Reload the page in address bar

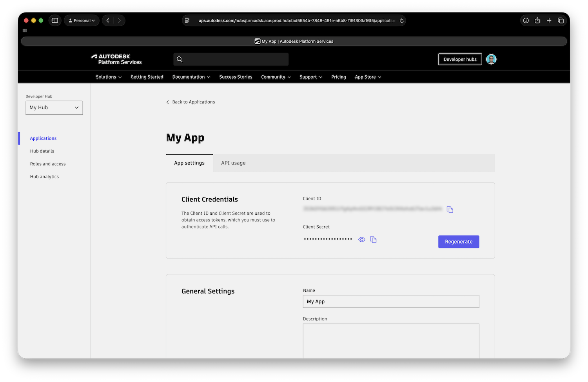pyautogui.click(x=401, y=21)
